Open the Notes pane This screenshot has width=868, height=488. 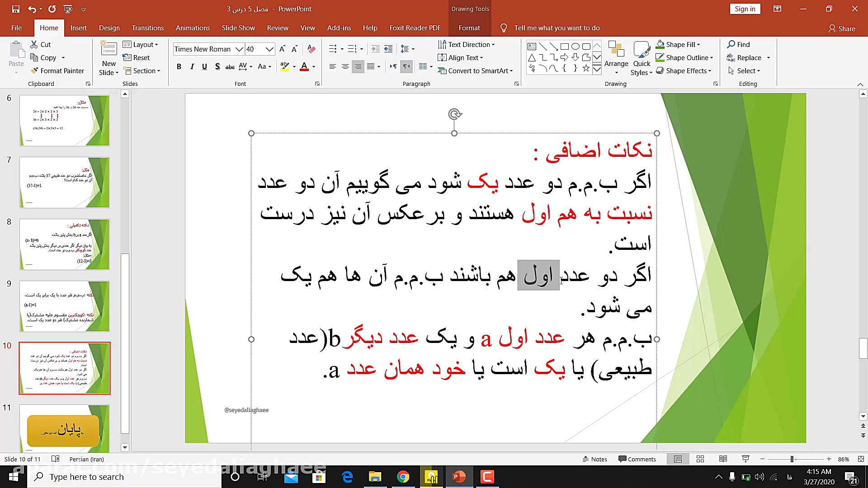[x=595, y=459]
